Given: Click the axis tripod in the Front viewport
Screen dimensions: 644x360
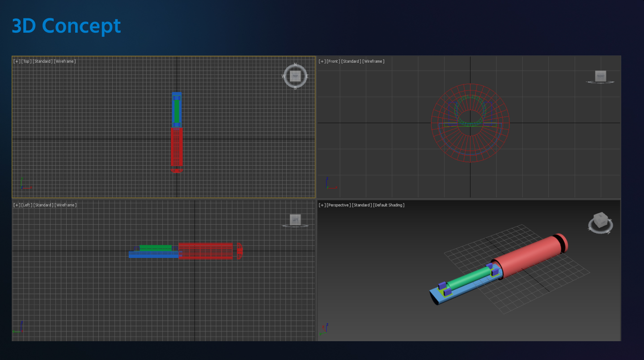Looking at the screenshot, I should [x=329, y=184].
